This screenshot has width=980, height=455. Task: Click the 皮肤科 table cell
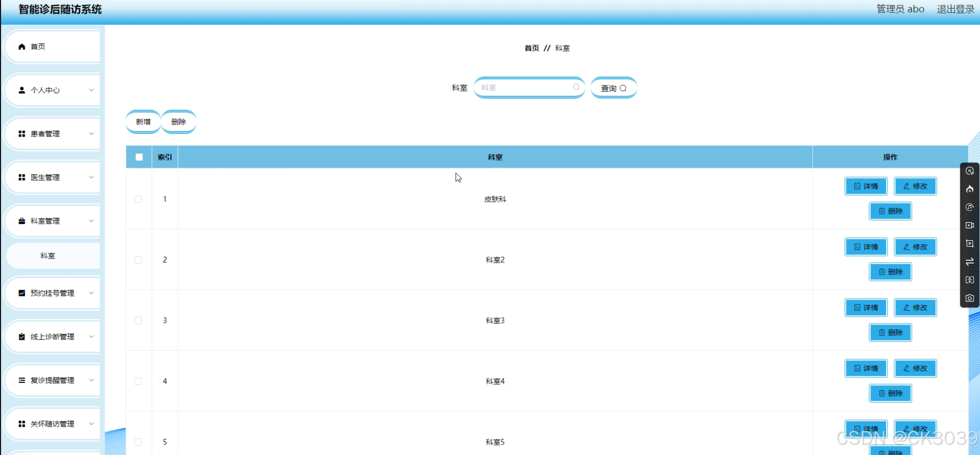click(495, 199)
